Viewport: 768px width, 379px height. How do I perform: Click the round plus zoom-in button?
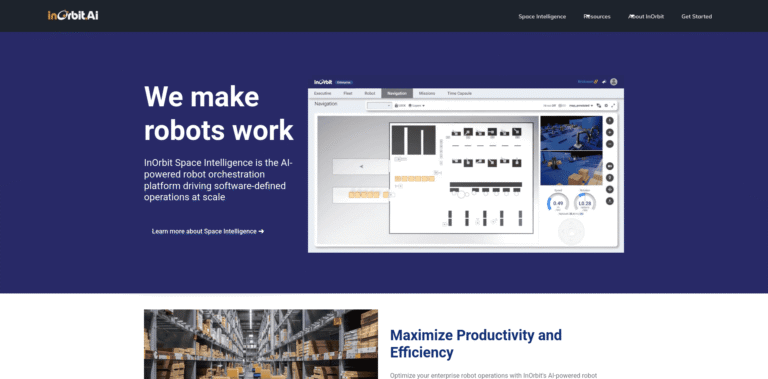click(610, 132)
